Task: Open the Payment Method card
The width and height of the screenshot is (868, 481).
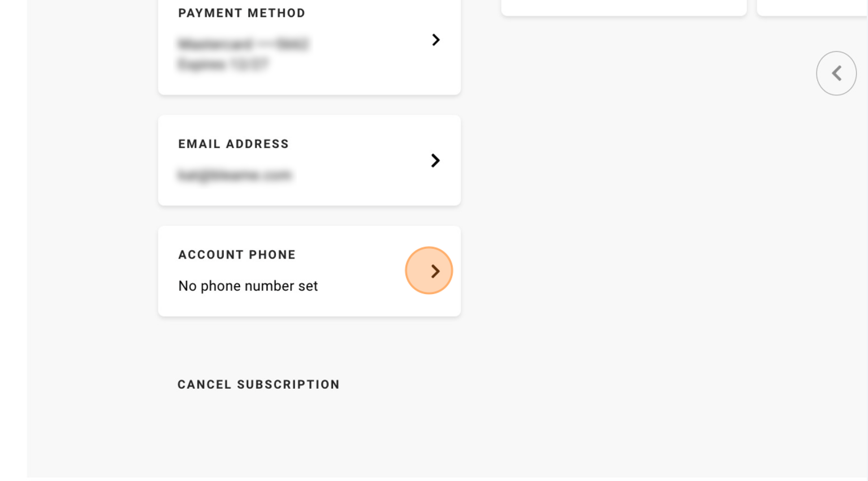Action: 310,46
